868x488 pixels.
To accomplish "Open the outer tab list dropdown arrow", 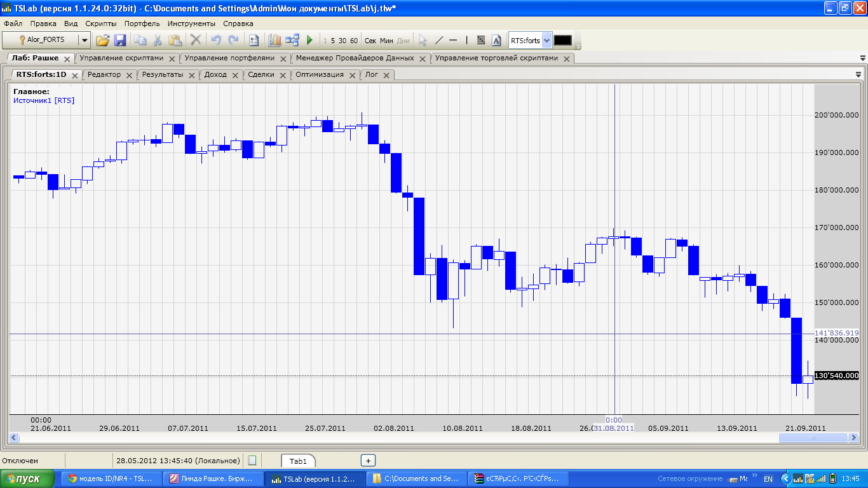I will [862, 58].
